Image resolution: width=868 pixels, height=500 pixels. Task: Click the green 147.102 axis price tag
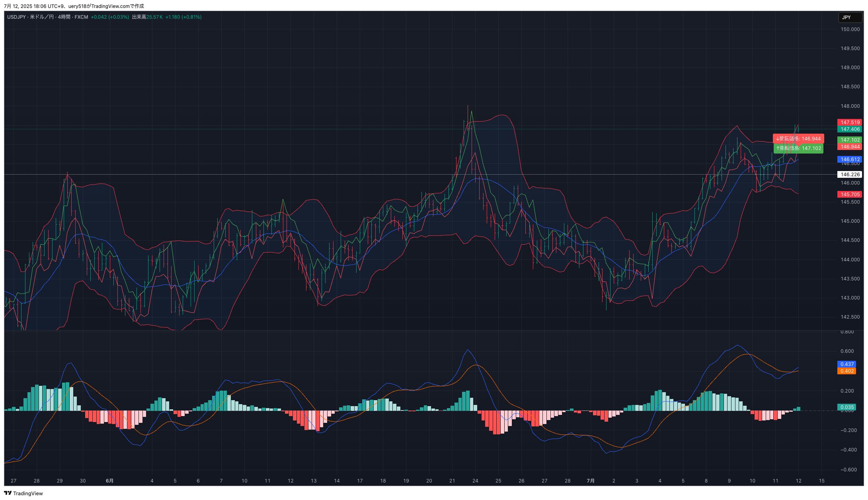[x=850, y=140]
